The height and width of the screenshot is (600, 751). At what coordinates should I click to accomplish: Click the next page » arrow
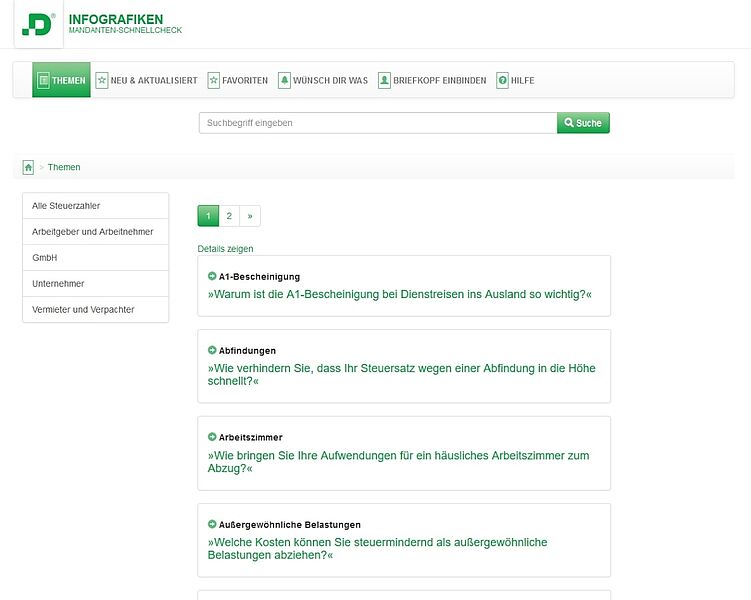250,216
